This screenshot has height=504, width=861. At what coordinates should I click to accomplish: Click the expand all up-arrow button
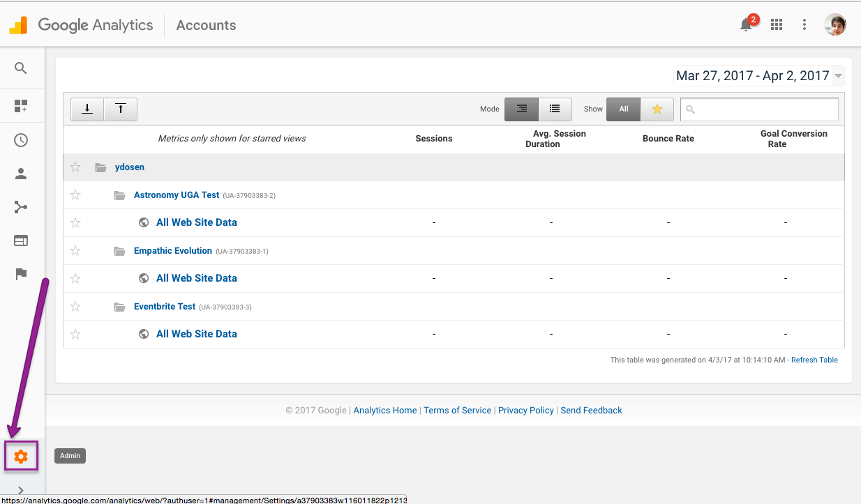point(121,109)
